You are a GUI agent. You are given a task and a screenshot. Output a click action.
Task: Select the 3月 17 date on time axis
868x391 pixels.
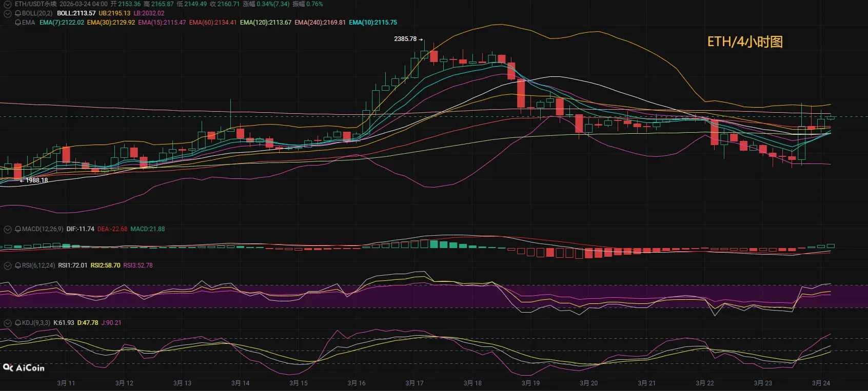point(415,383)
